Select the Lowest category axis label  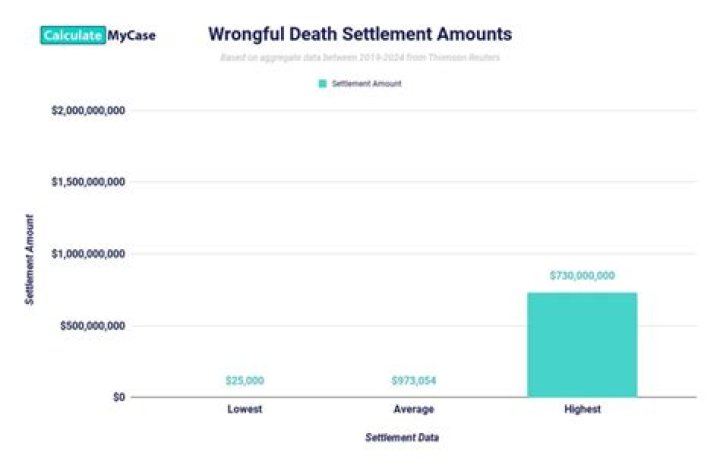(x=244, y=410)
